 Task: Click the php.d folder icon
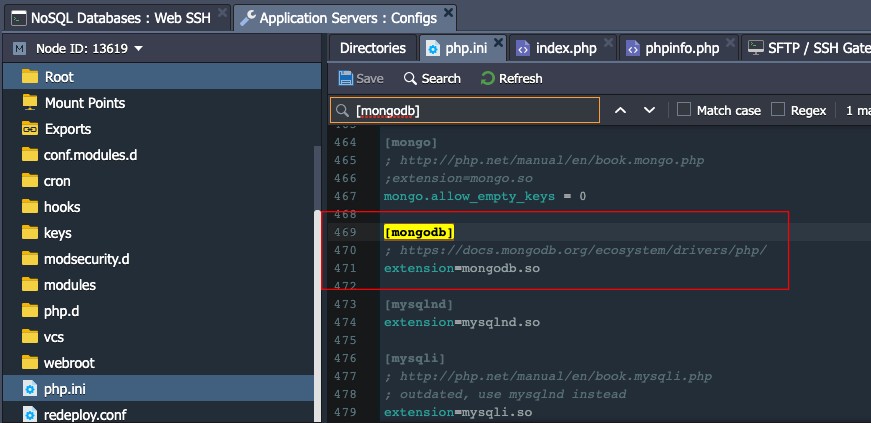click(x=30, y=310)
